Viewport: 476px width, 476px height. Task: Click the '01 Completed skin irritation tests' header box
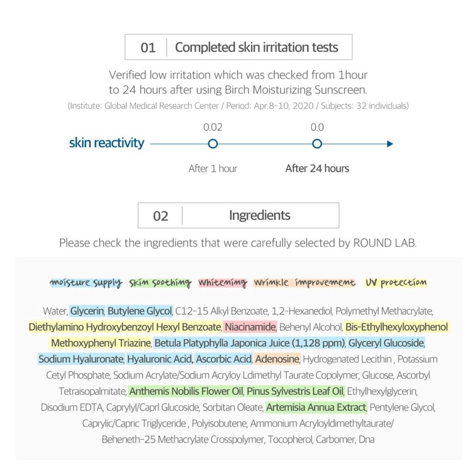point(238,47)
